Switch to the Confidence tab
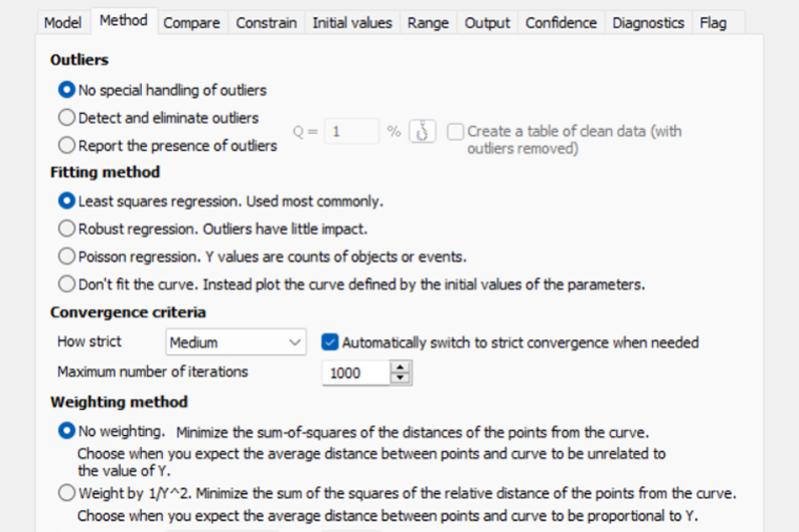This screenshot has height=532, width=799. click(x=560, y=22)
